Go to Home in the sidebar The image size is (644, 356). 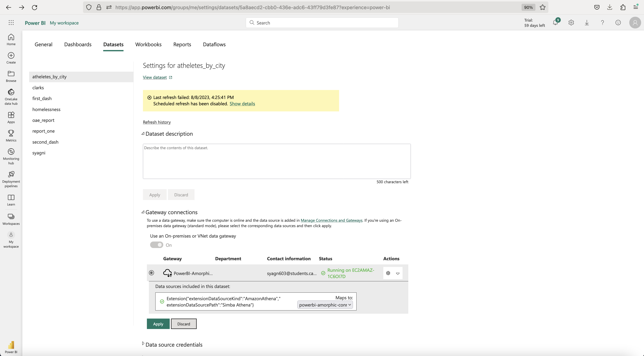point(11,40)
